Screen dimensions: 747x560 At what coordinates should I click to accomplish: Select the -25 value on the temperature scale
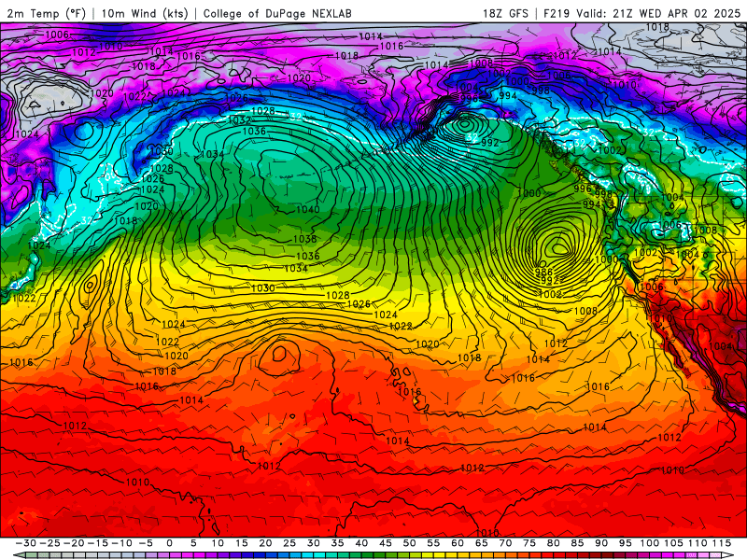[50, 543]
